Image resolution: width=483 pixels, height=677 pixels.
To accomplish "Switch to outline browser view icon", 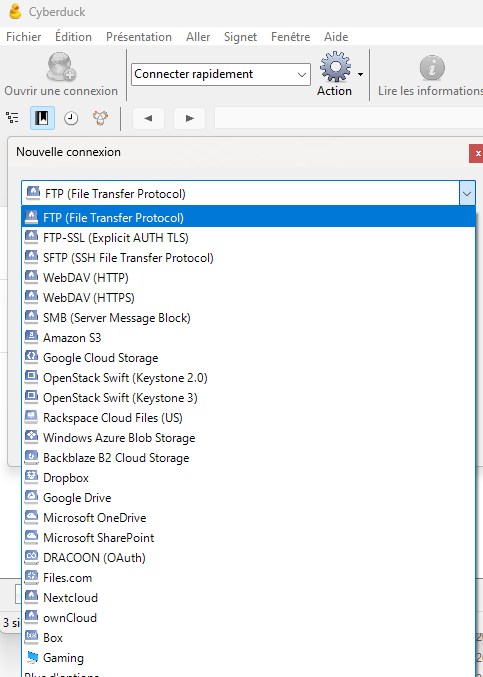I will [13, 117].
